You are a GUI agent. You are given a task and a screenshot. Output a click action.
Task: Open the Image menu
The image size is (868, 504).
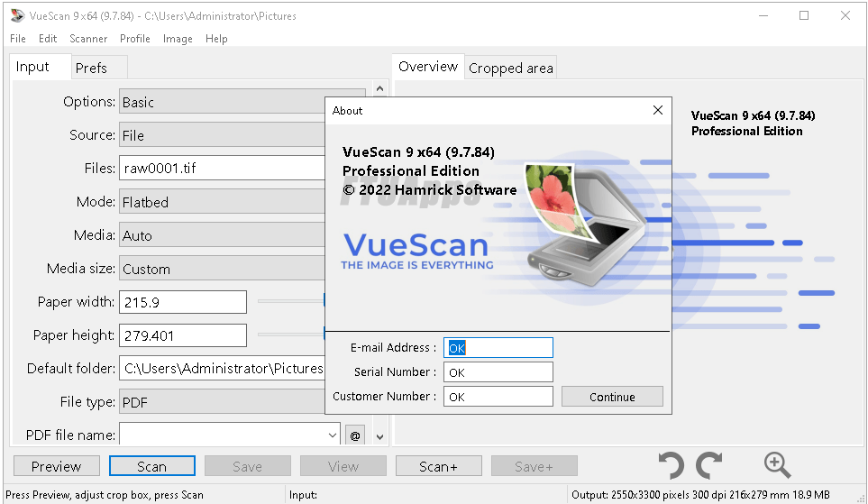tap(178, 38)
